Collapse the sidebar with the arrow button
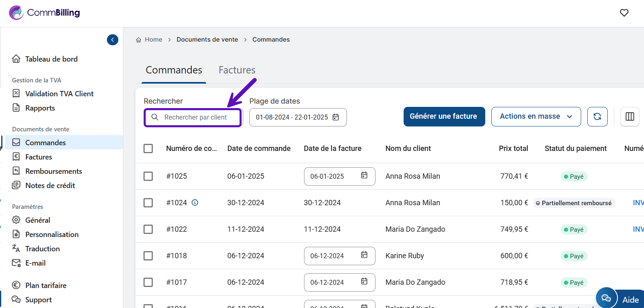The width and height of the screenshot is (644, 308). [113, 40]
